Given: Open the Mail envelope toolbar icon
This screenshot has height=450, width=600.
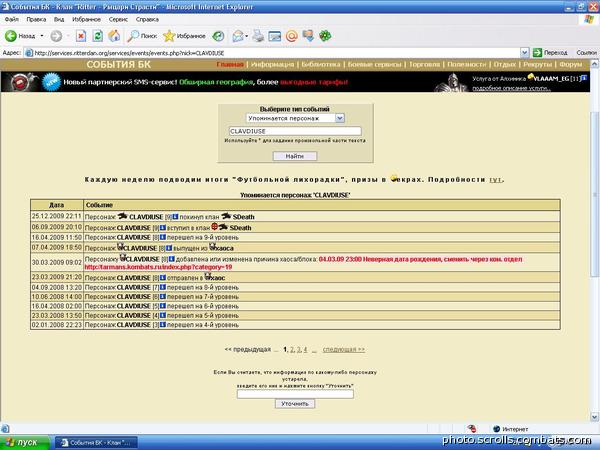Looking at the screenshot, I should click(238, 36).
